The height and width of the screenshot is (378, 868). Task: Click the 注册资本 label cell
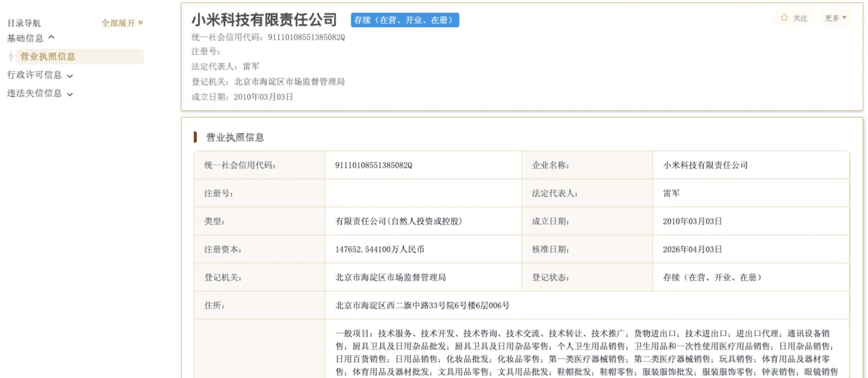(x=259, y=249)
